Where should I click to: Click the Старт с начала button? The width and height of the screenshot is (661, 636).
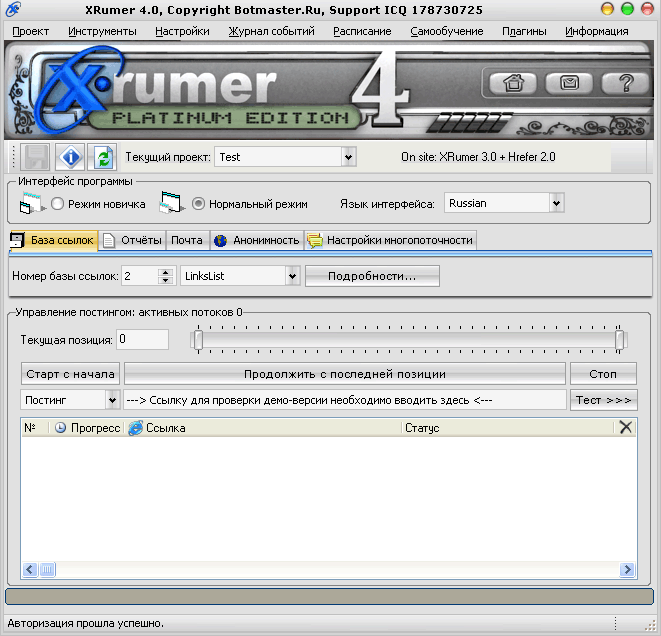pyautogui.click(x=70, y=374)
